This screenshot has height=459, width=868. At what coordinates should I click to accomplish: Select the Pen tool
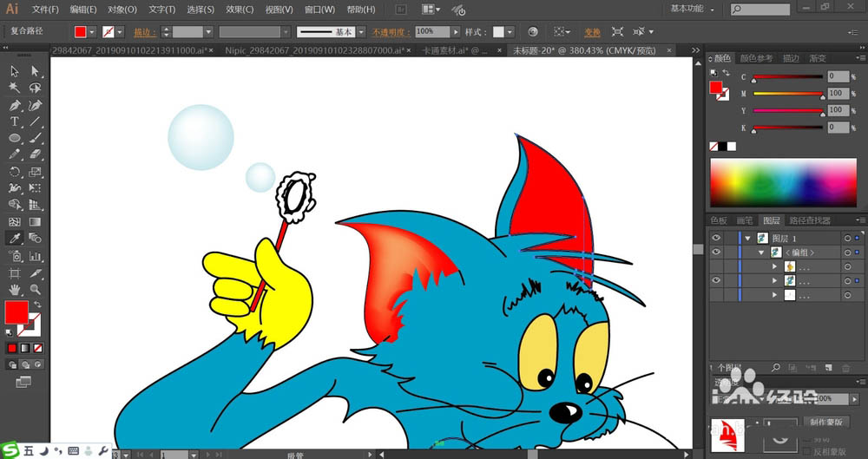[15, 105]
